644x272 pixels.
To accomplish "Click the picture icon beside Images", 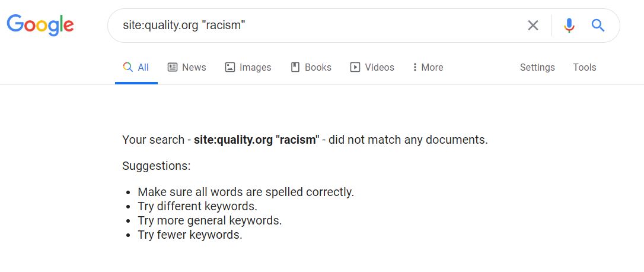I will [x=230, y=67].
